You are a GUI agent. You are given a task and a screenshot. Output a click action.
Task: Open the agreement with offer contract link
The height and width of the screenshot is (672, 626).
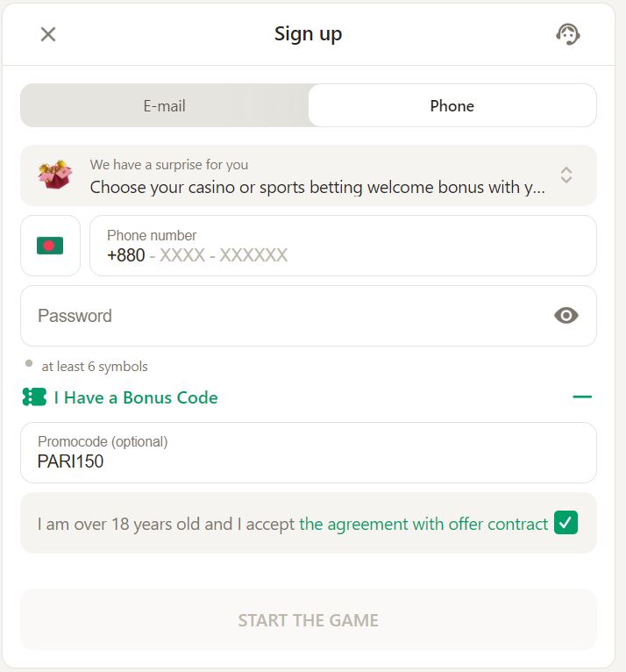point(423,524)
